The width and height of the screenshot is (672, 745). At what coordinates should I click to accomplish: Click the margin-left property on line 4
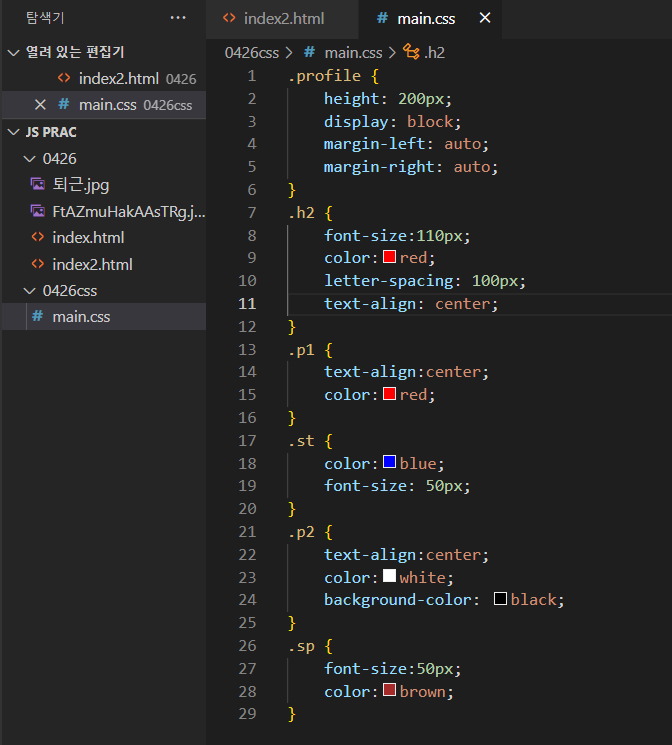click(x=374, y=144)
